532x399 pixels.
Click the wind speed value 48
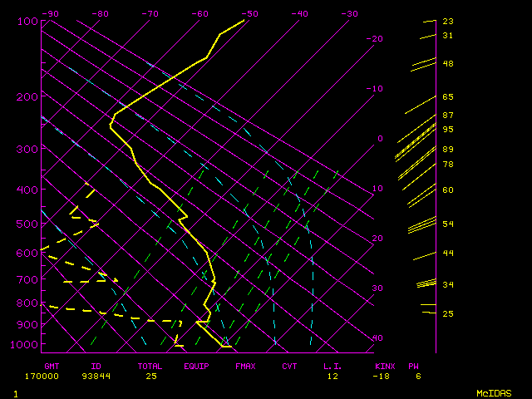[447, 64]
